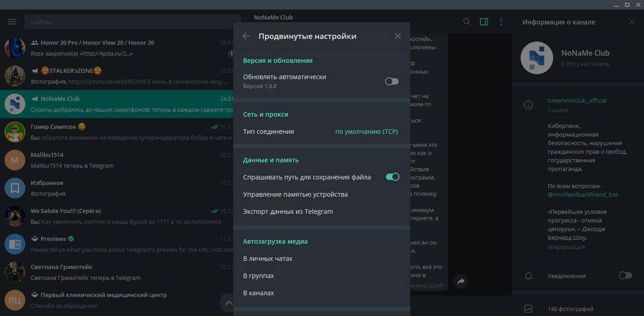Open Первый клинический медицинский центр chat
The image size is (644, 316).
tap(117, 300)
